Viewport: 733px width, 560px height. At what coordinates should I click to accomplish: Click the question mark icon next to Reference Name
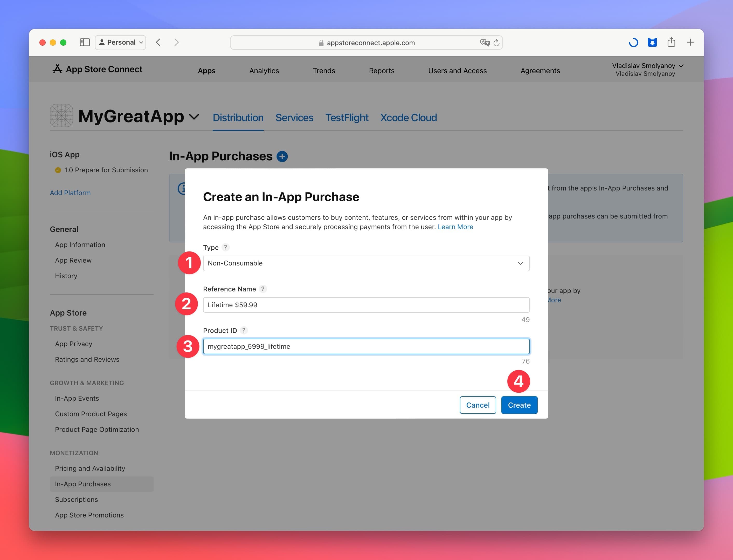coord(264,289)
